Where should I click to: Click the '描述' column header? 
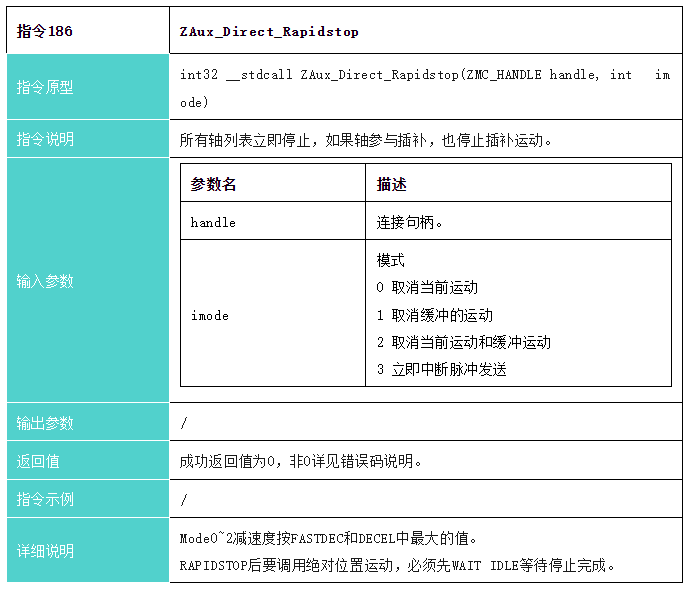click(x=518, y=183)
